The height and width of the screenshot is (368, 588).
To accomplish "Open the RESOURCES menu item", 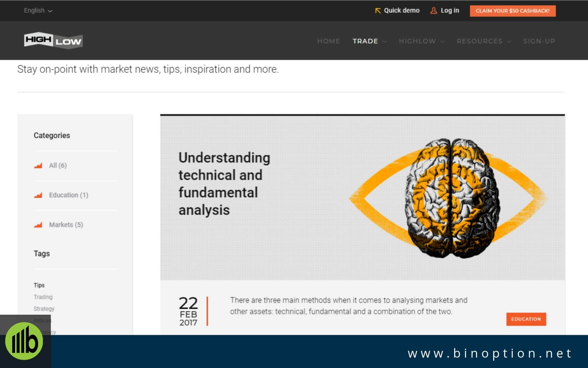I will tap(480, 41).
